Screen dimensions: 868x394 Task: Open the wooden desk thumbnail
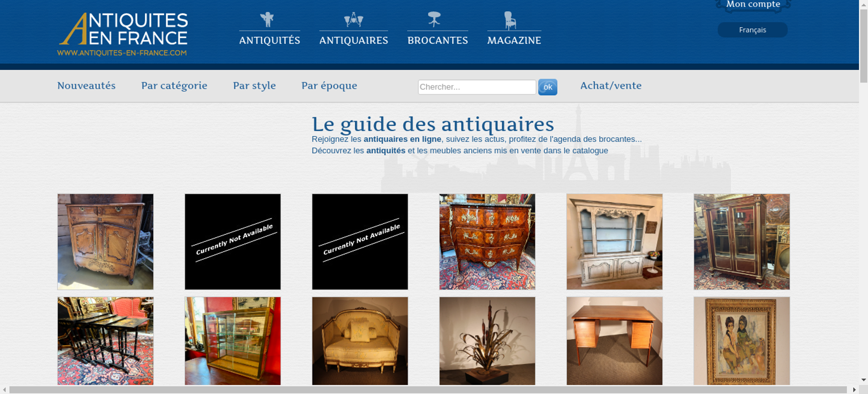coord(615,341)
